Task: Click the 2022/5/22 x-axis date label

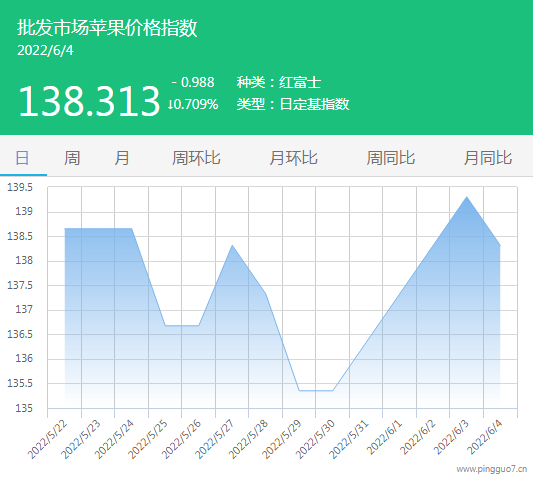Action: point(48,439)
